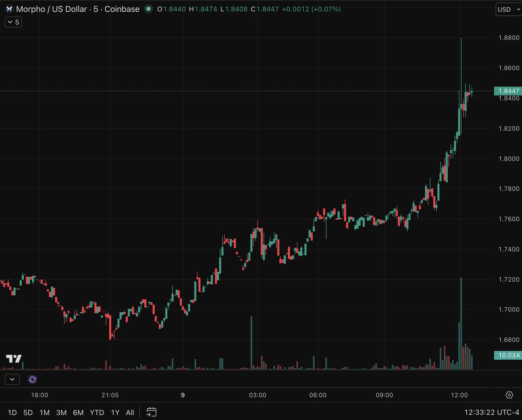This screenshot has width=522, height=420.
Task: Open the USD currency dropdown
Action: [507, 9]
